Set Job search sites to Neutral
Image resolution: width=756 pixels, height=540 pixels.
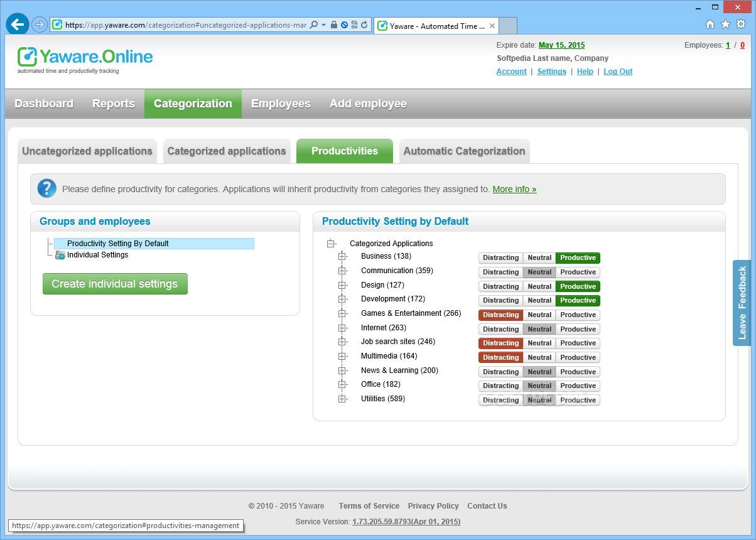tap(539, 343)
